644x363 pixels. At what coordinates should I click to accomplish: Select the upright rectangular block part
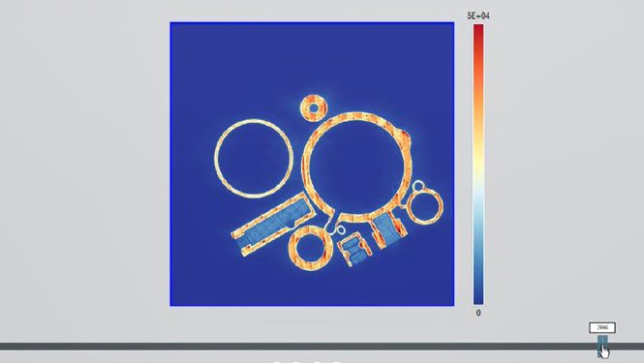tap(388, 230)
